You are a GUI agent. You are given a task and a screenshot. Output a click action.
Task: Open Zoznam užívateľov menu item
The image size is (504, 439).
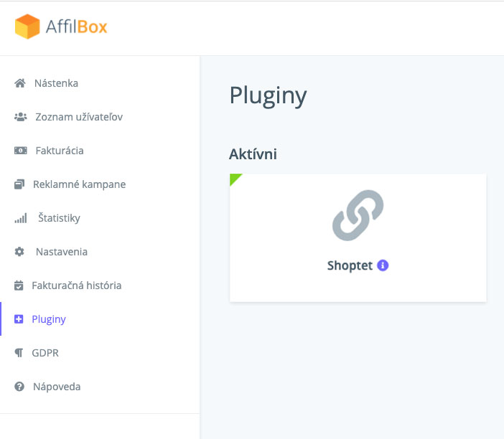coord(79,117)
